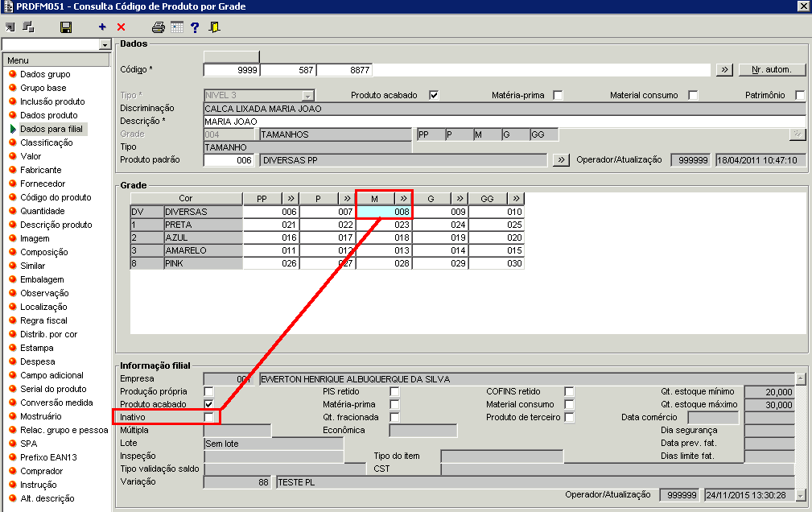
Task: Click the Menu header above the side list
Action: [x=56, y=60]
